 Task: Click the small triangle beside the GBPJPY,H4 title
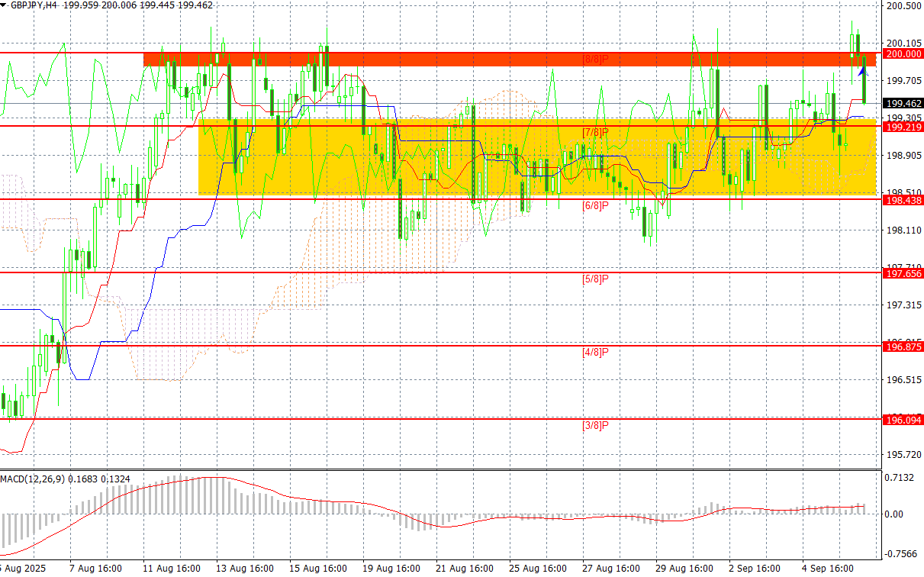(5, 5)
